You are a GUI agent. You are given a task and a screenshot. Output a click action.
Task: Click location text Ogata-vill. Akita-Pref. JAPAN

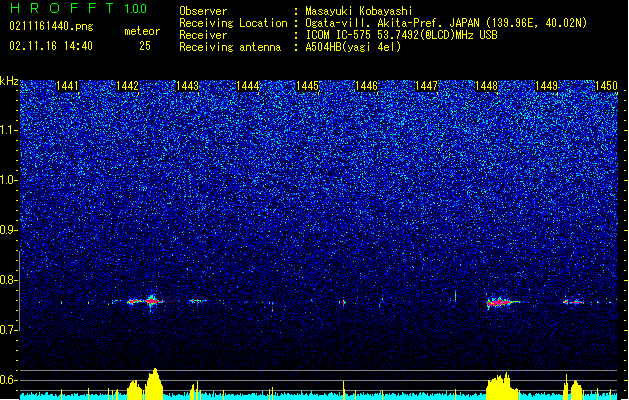[x=392, y=23]
